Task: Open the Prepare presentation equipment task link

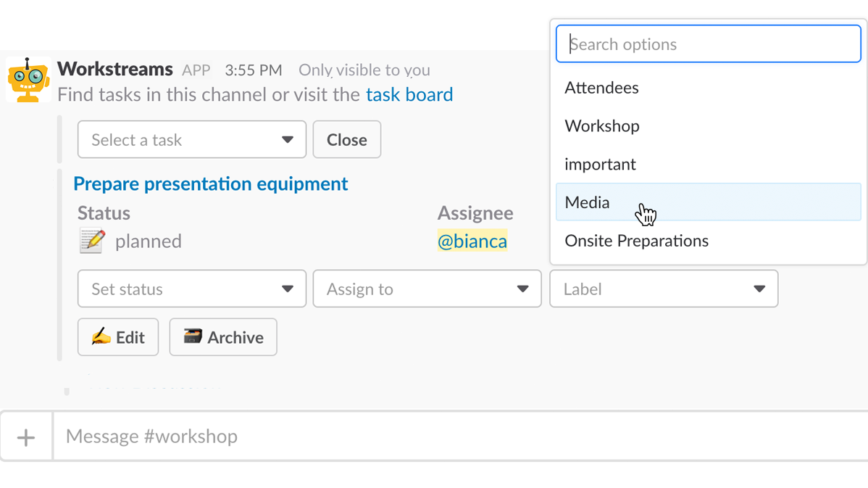Action: pyautogui.click(x=210, y=183)
